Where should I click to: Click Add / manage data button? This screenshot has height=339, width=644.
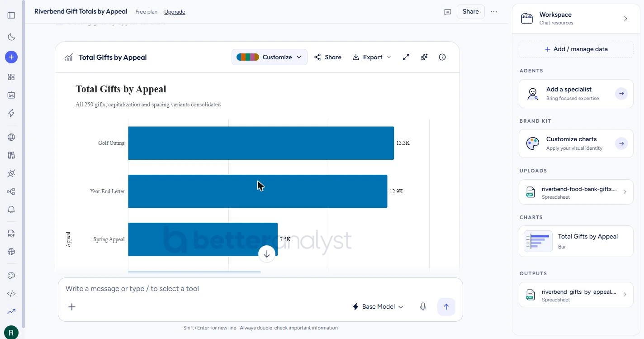point(576,49)
